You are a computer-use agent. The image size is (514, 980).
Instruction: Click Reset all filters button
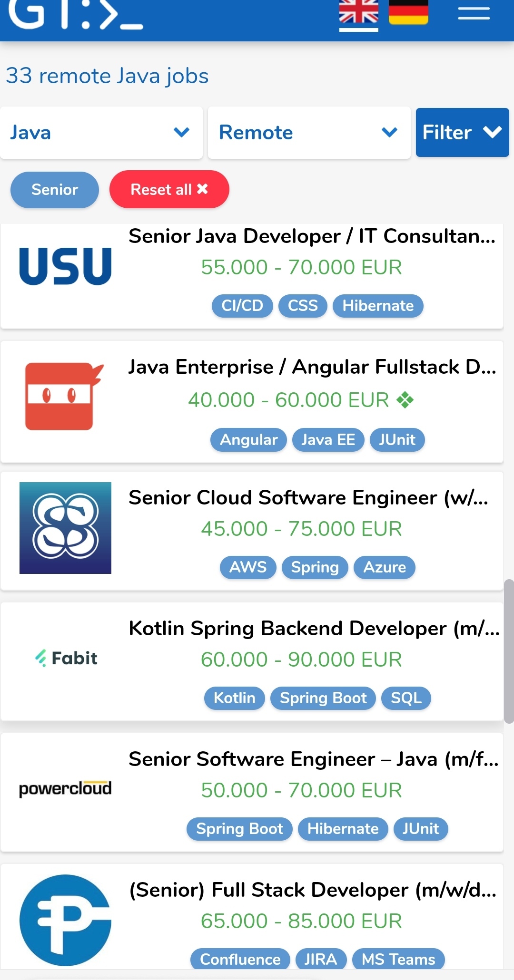pyautogui.click(x=169, y=190)
